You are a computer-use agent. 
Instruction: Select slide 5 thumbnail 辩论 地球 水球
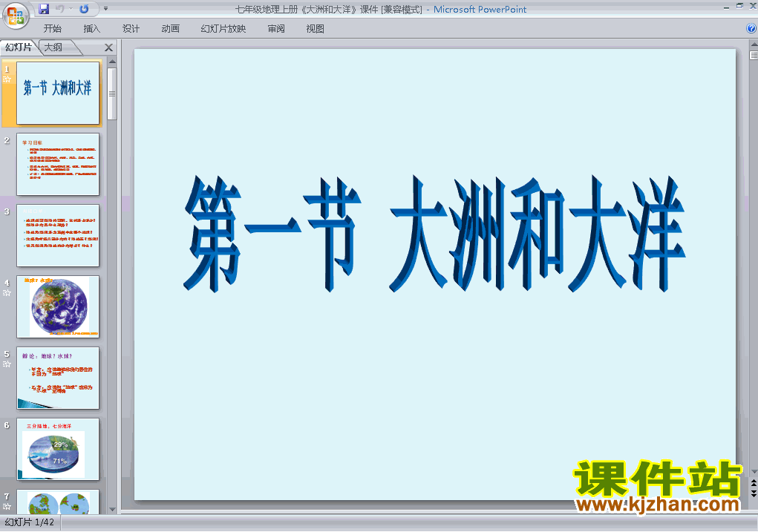pos(58,378)
